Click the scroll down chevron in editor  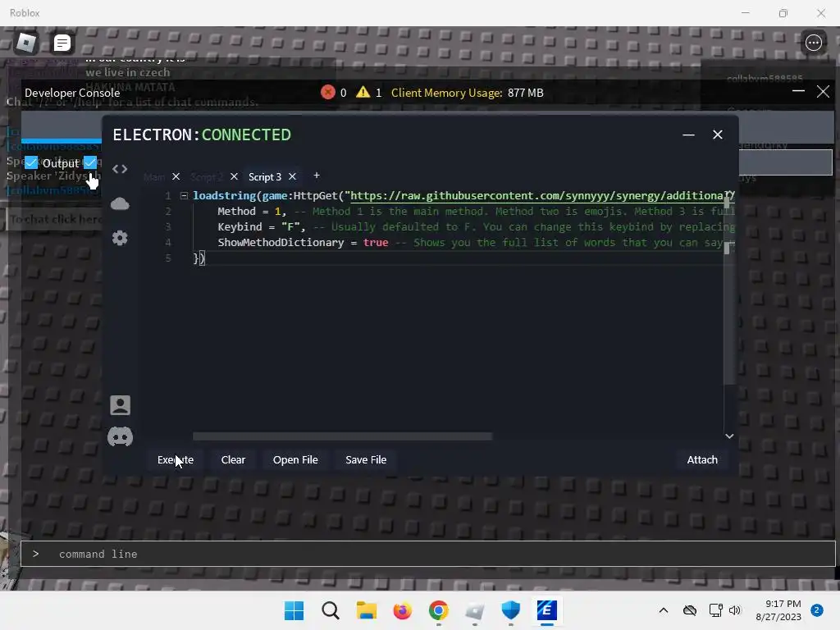pos(729,436)
